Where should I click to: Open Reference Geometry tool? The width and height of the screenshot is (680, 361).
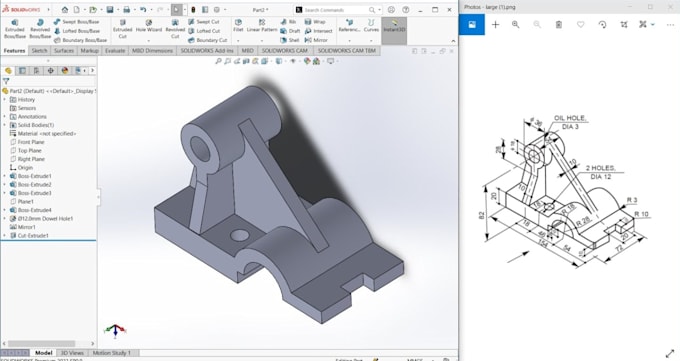point(349,26)
